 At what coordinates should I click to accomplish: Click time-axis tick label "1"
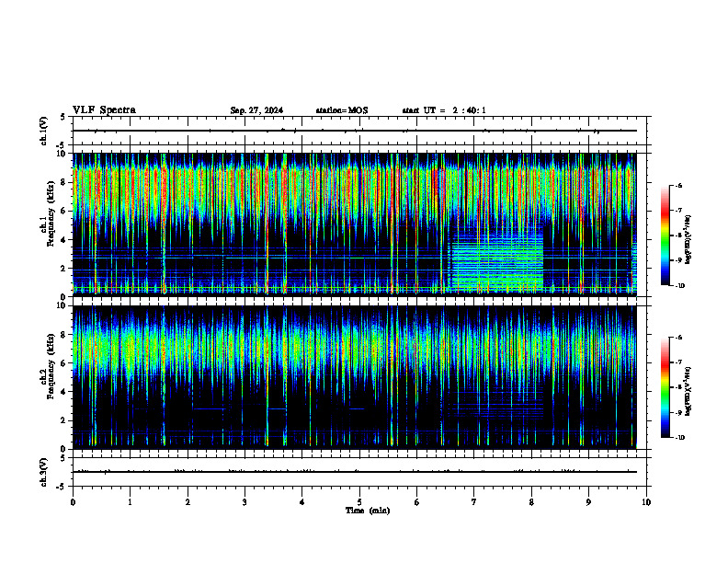(130, 502)
